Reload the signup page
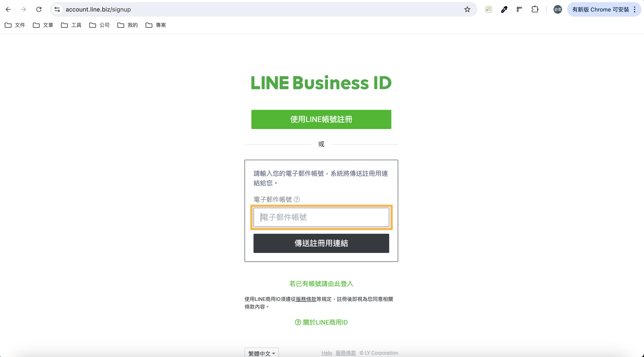This screenshot has width=644, height=357. [x=39, y=10]
